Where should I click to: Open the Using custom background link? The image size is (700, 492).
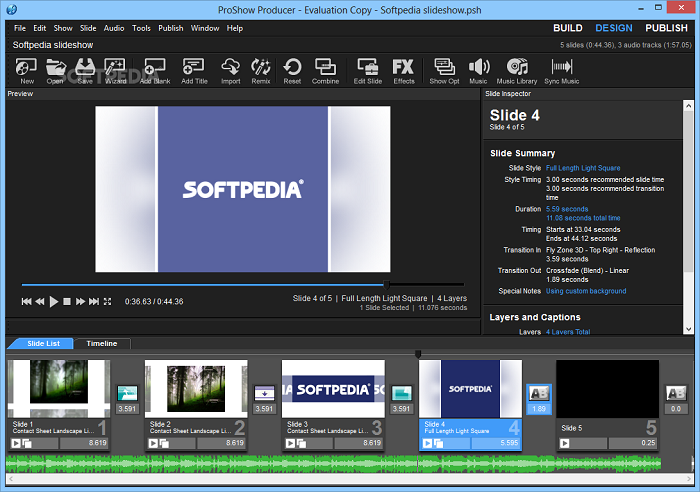click(x=586, y=291)
